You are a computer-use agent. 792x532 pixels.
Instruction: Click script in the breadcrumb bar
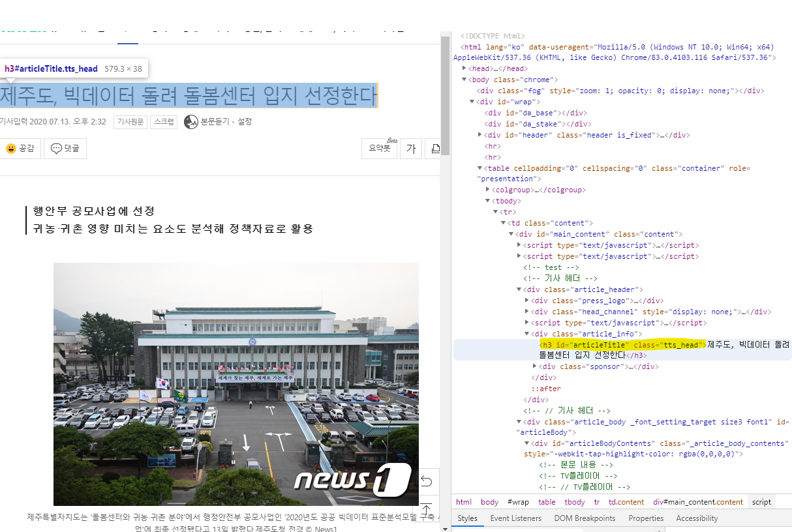pyautogui.click(x=761, y=502)
